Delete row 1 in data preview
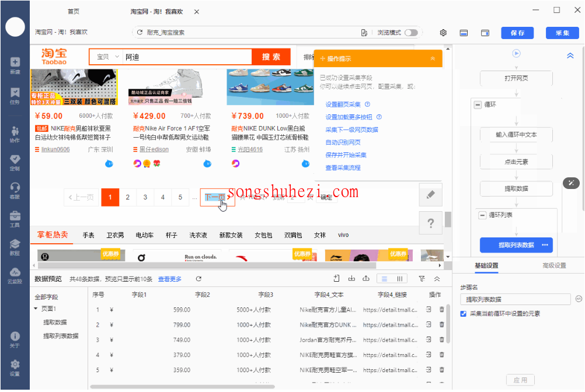The width and height of the screenshot is (585, 392). pyautogui.click(x=442, y=309)
